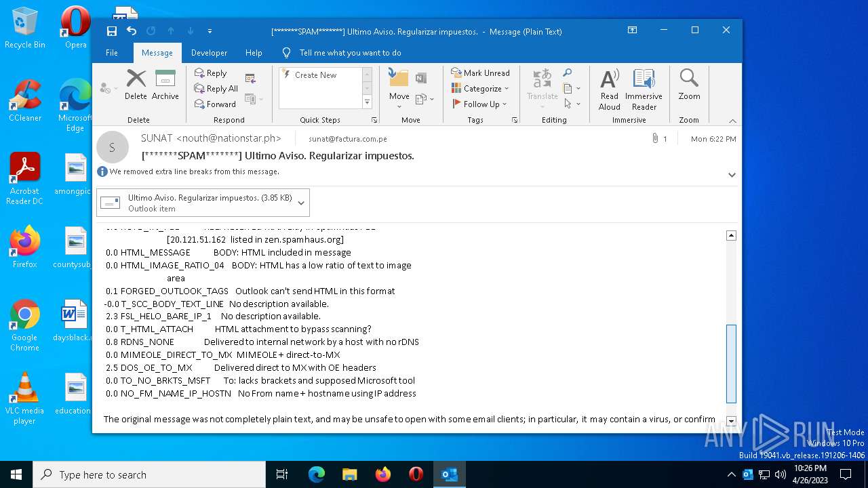Forward this message
The height and width of the screenshot is (488, 868).
coord(215,104)
